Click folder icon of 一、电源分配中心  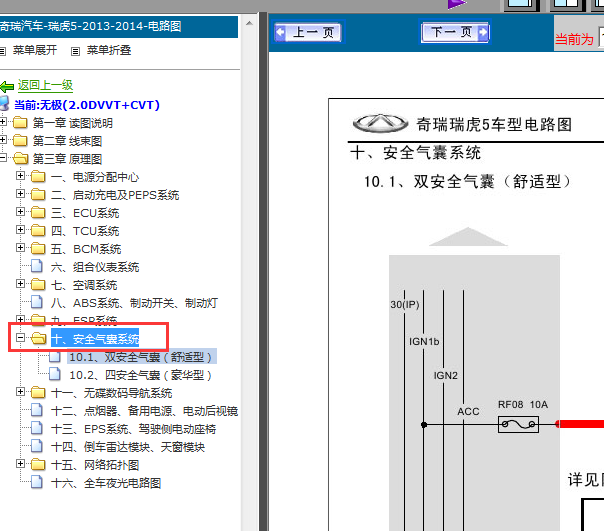click(38, 176)
